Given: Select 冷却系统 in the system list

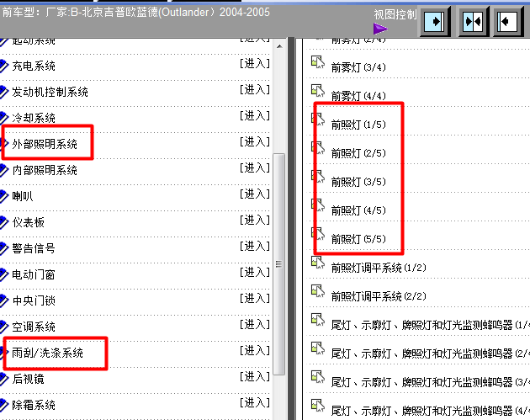Looking at the screenshot, I should point(34,118).
